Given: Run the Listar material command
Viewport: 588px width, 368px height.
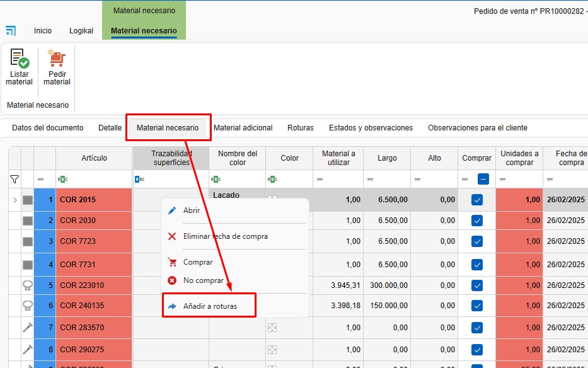Looking at the screenshot, I should click(19, 67).
